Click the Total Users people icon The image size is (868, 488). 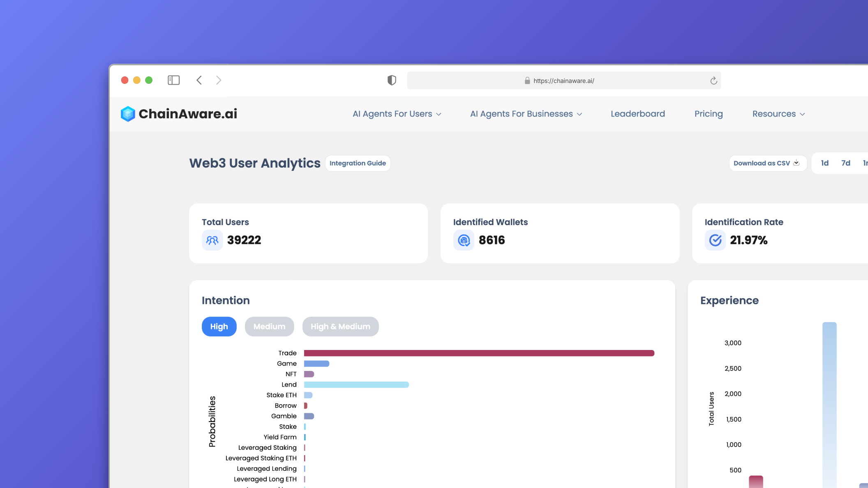(x=212, y=240)
